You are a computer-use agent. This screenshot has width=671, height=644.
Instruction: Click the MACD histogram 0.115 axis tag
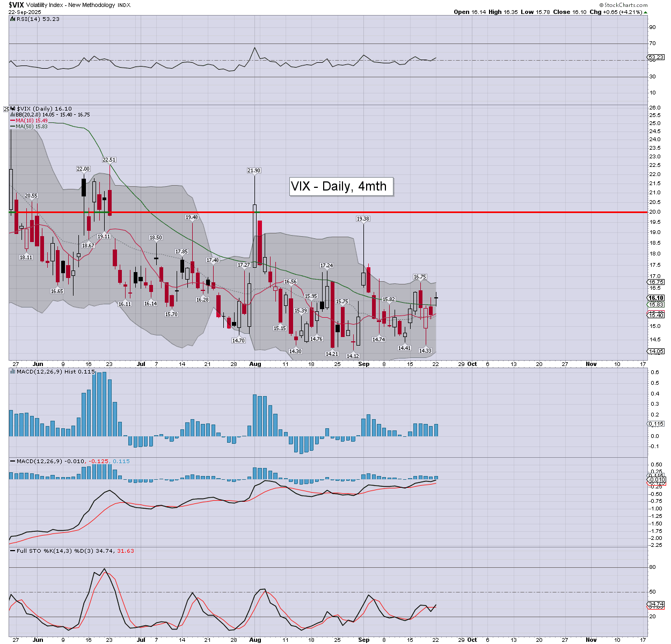coord(656,424)
